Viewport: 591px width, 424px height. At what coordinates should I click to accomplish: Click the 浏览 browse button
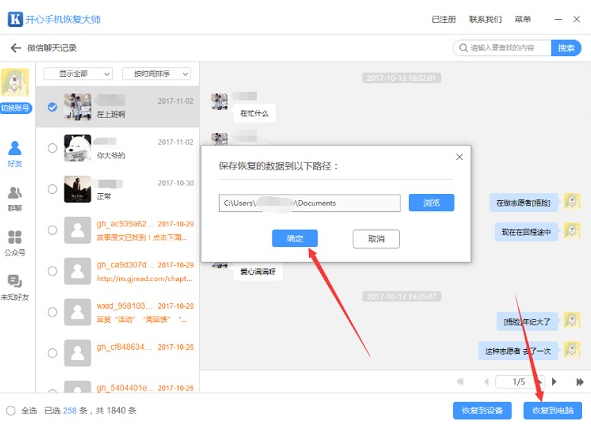click(431, 203)
